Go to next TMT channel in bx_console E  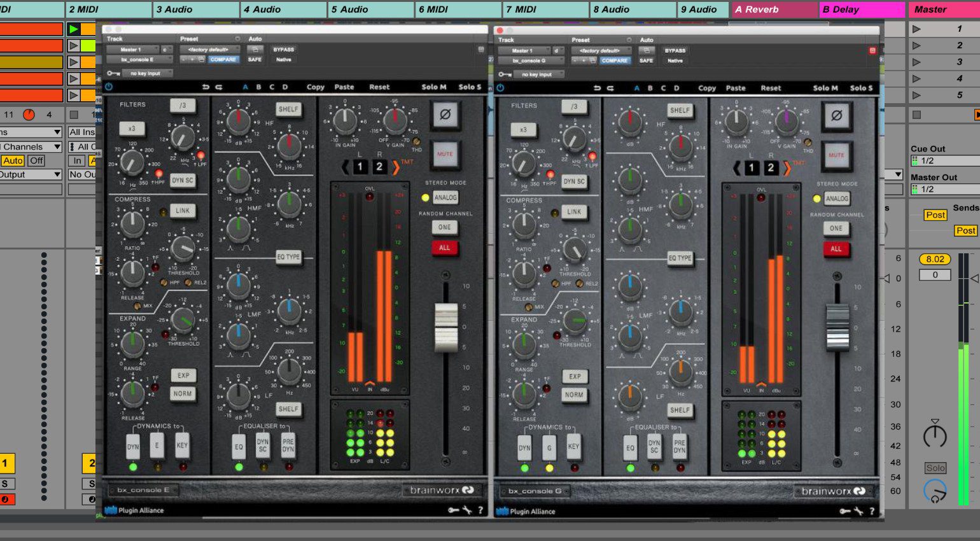(x=395, y=167)
